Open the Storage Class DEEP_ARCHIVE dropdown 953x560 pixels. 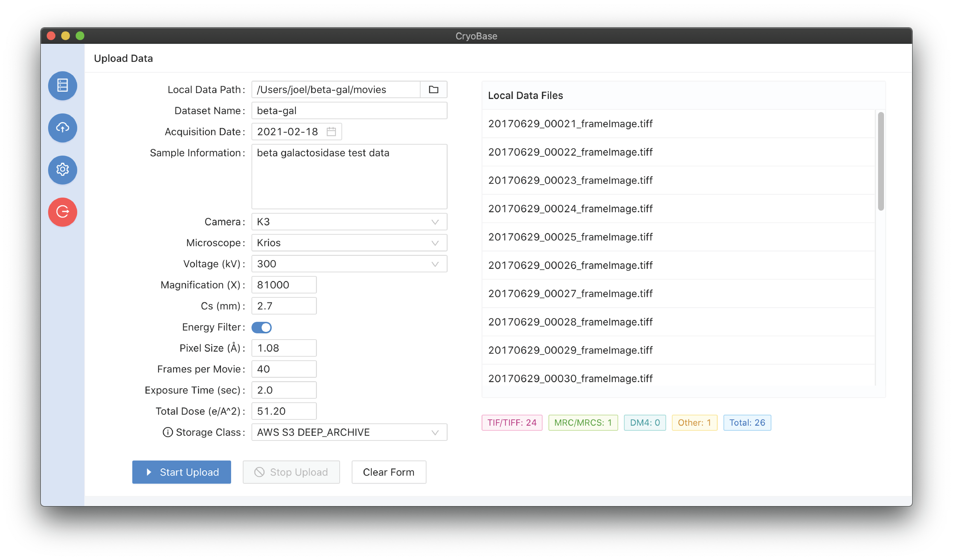point(349,432)
